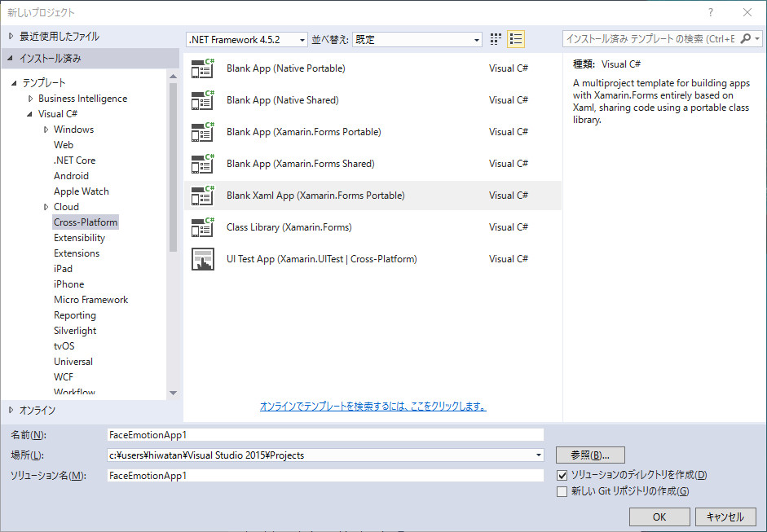Select the tvOS category

(x=64, y=346)
